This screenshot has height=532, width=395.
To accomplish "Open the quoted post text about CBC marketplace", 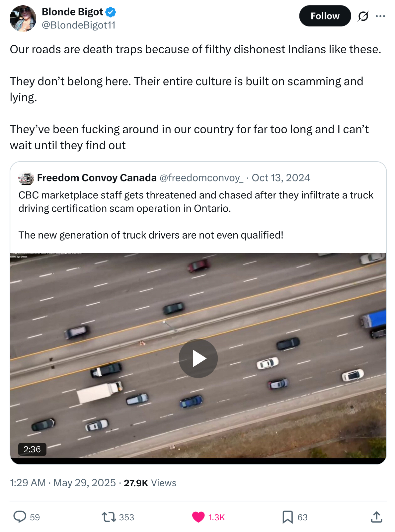I will click(196, 215).
